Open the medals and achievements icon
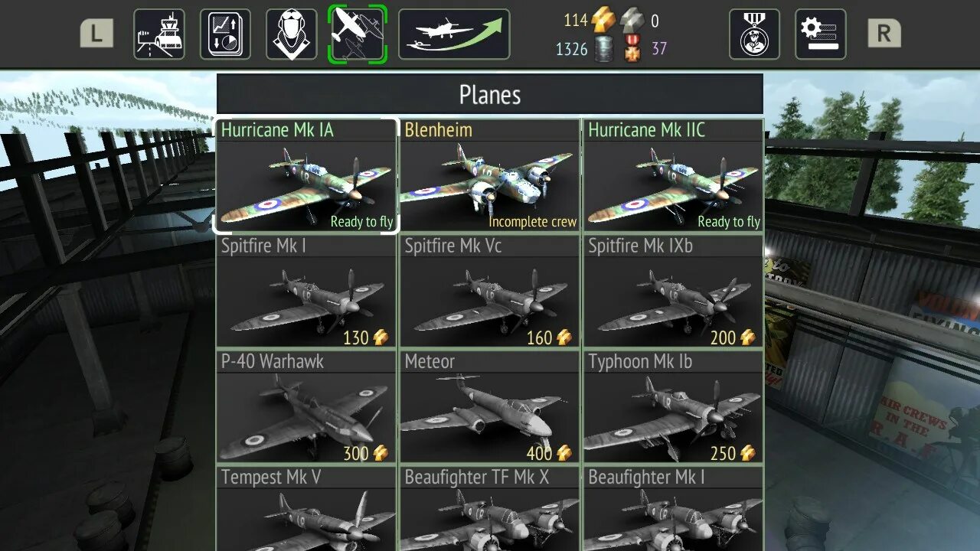 (754, 34)
